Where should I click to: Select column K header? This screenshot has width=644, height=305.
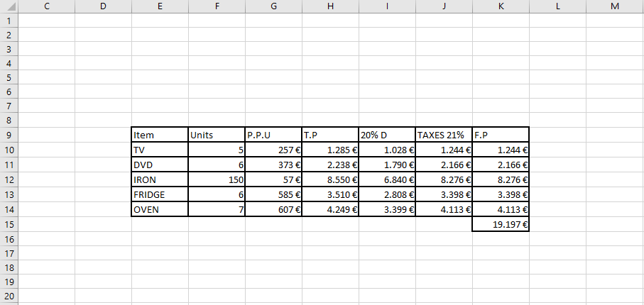coord(501,6)
